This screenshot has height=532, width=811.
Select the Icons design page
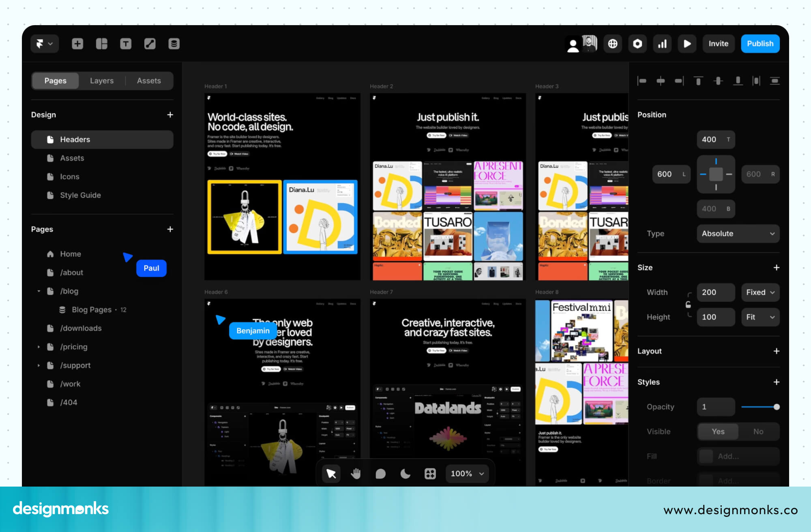tap(102, 177)
